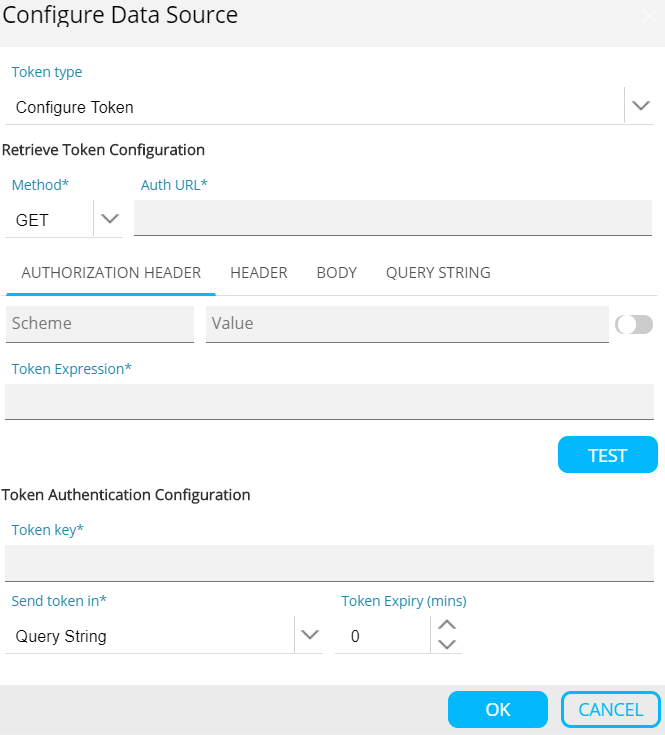665x735 pixels.
Task: Open the Body tab
Action: tap(337, 273)
